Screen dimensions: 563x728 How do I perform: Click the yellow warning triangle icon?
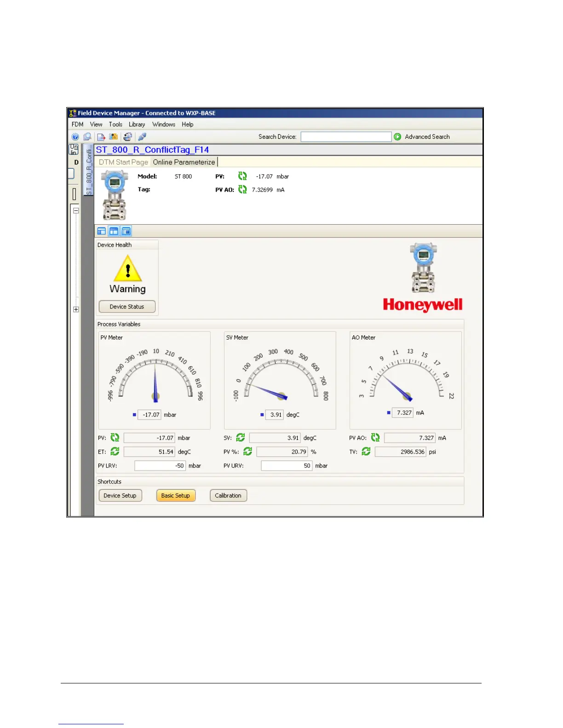click(x=128, y=268)
